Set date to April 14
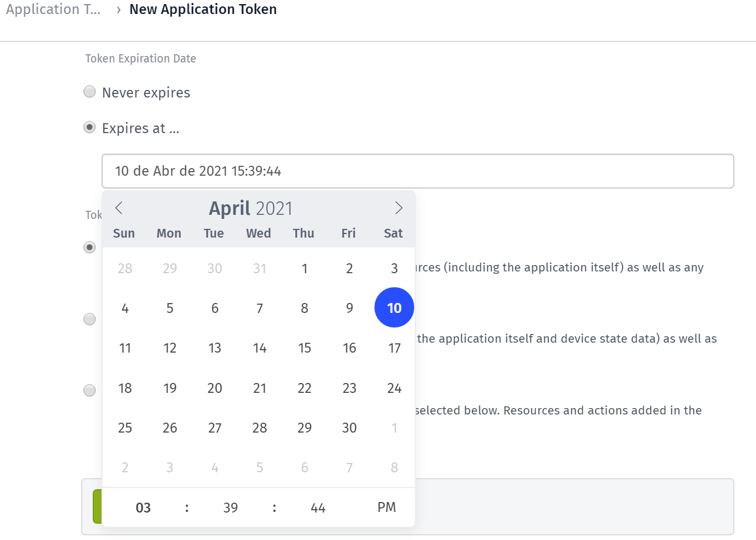 click(260, 348)
